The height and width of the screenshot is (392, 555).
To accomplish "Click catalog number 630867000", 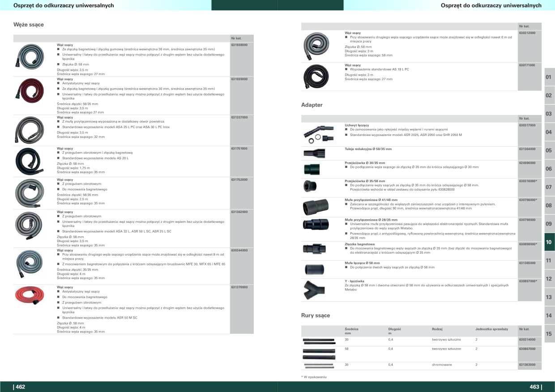I will click(x=528, y=349).
